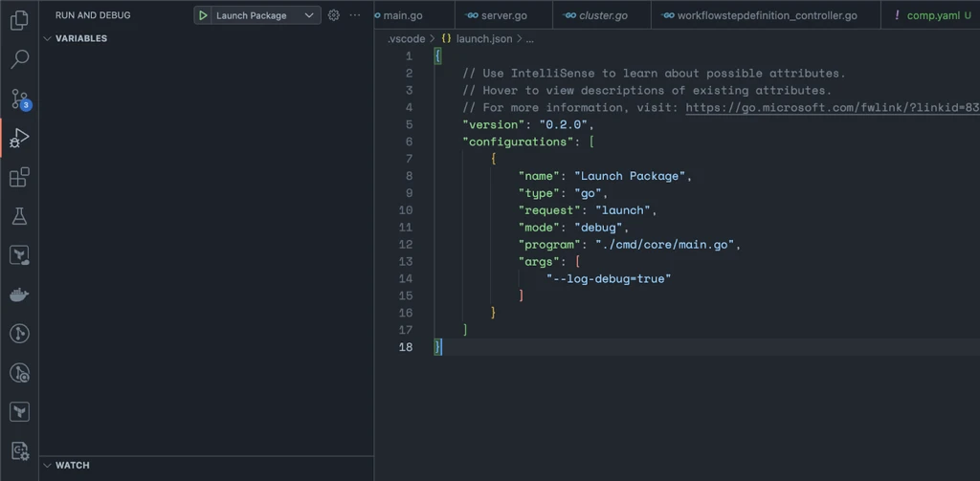Image resolution: width=980 pixels, height=481 pixels.
Task: Open launch.json via the gear icon
Action: (x=334, y=15)
